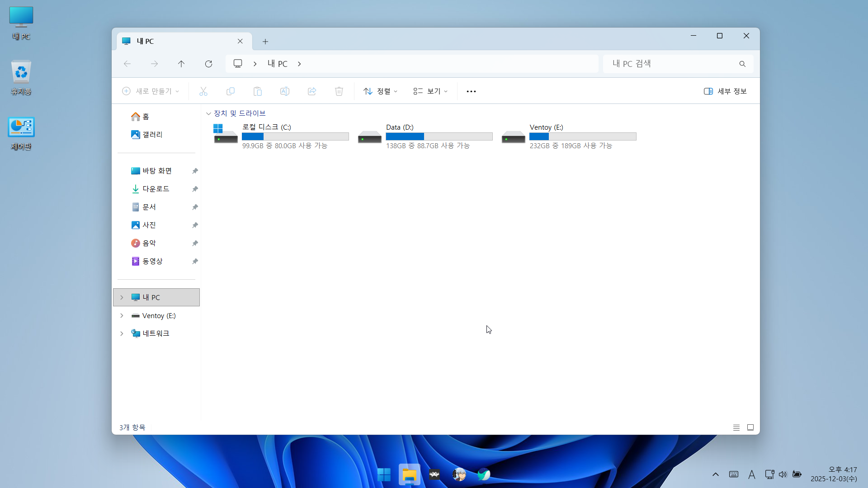Open the 정렬 sort dropdown
868x488 pixels.
click(380, 91)
